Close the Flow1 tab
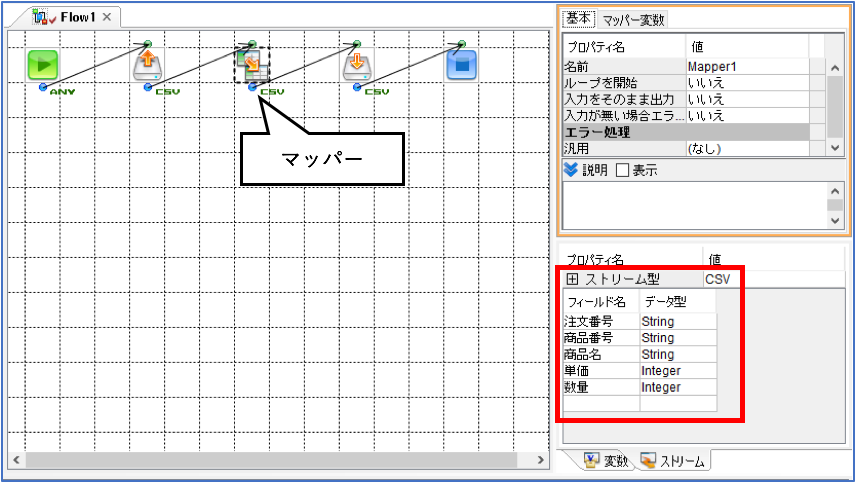The width and height of the screenshot is (857, 482). pyautogui.click(x=107, y=17)
